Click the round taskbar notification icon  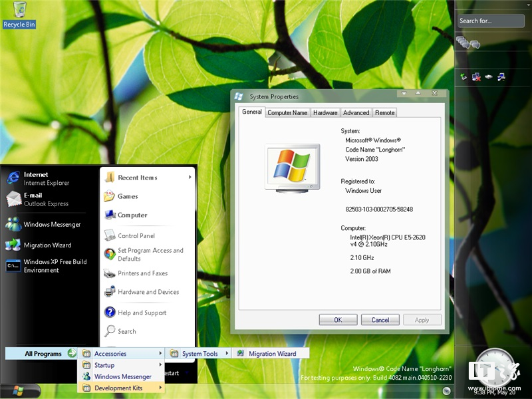447,391
